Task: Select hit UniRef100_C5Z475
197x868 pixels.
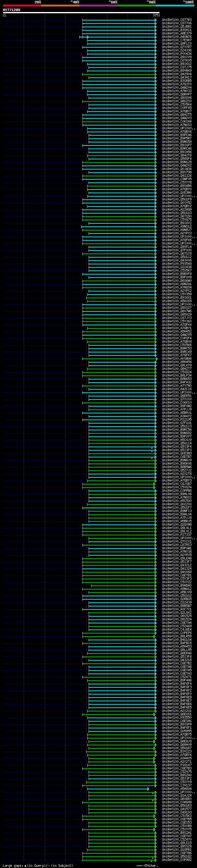Action: point(176,772)
